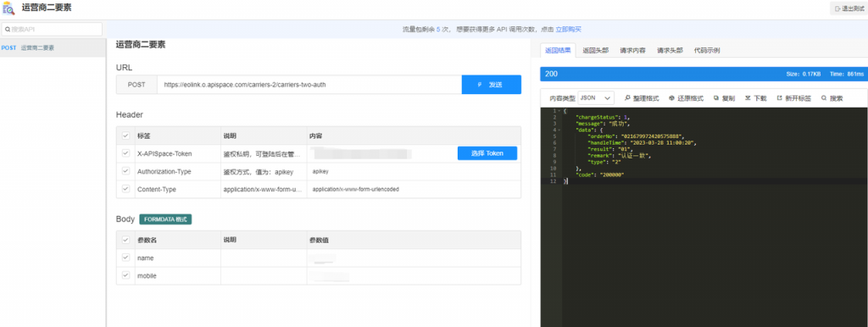
Task: Switch to the 返回头部 tab
Action: pos(596,50)
